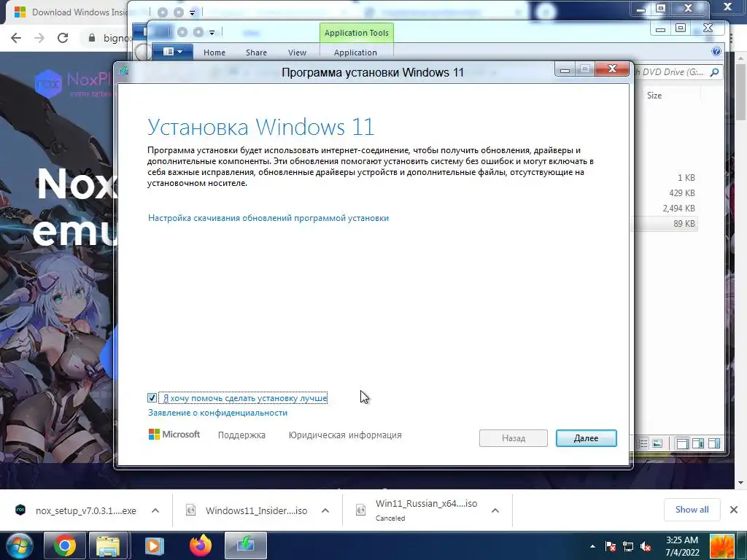This screenshot has width=747, height=560.
Task: Click the flower thumbnail on the taskbar
Action: point(722,545)
